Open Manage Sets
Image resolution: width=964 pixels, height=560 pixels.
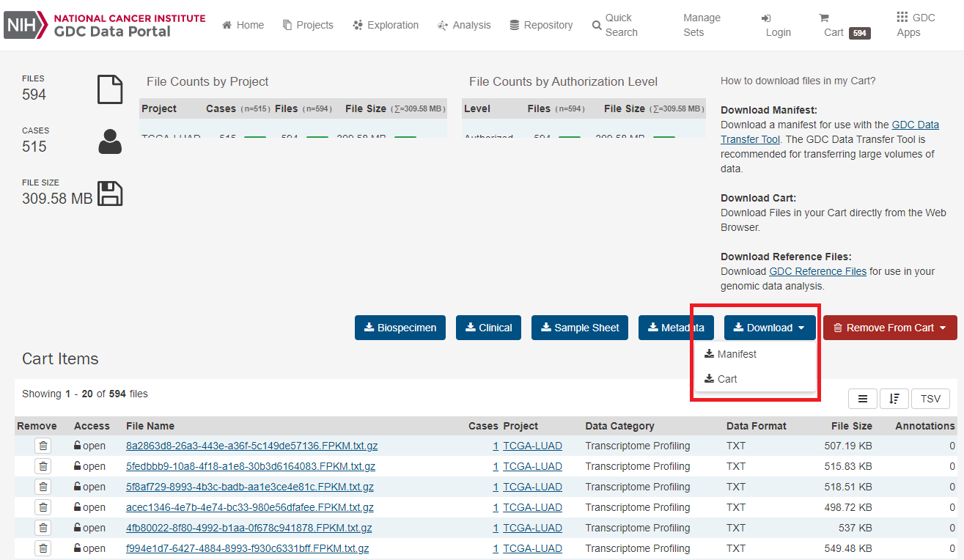tap(702, 25)
